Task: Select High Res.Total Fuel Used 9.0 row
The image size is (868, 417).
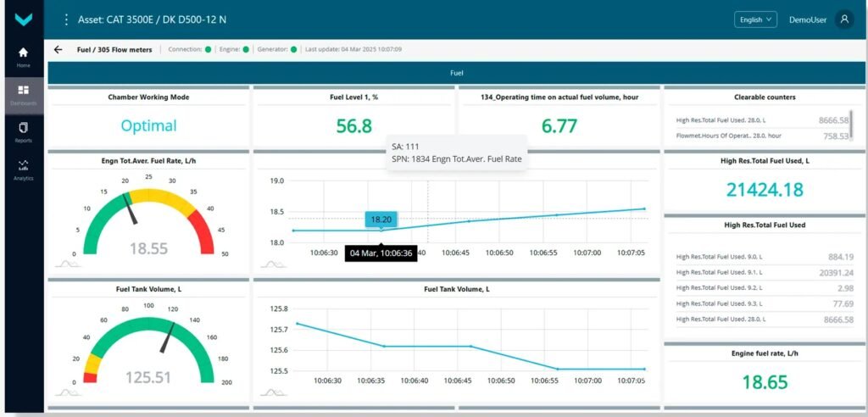Action: pyautogui.click(x=765, y=257)
